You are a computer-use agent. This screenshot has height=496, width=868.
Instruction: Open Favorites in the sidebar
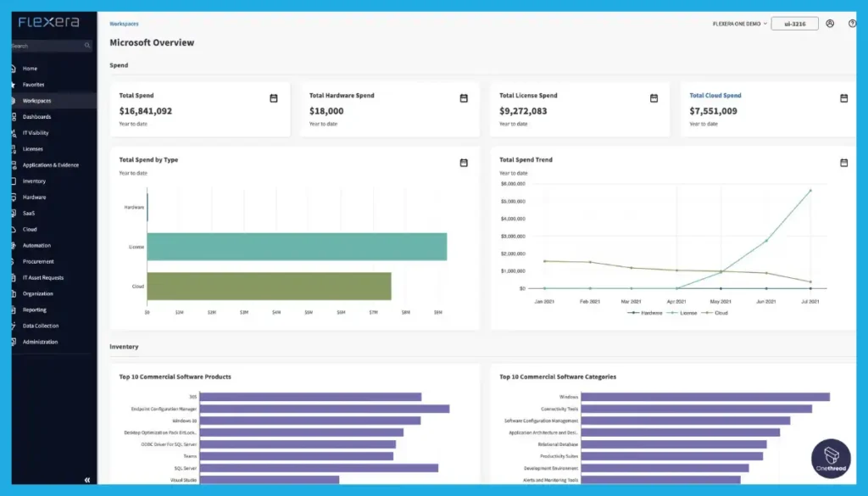33,85
